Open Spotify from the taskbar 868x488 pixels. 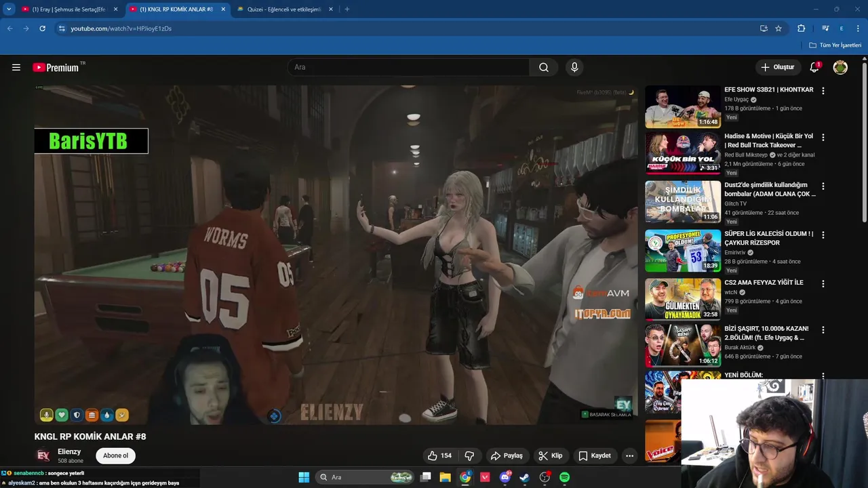coord(564,477)
